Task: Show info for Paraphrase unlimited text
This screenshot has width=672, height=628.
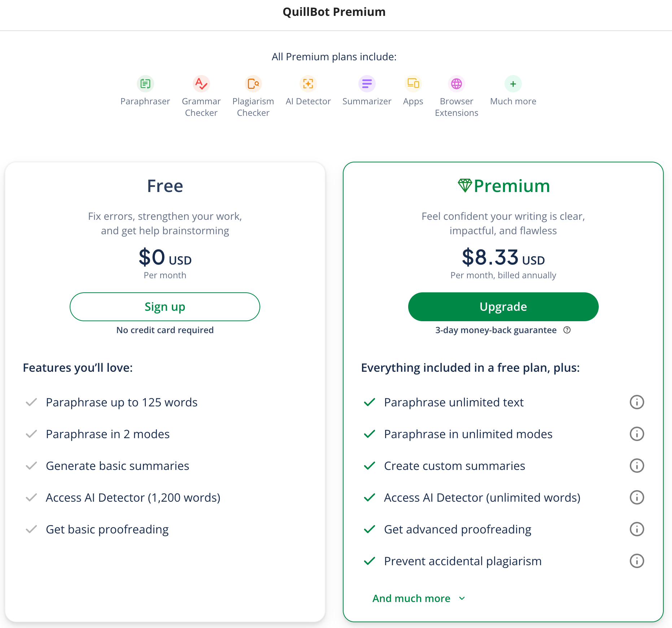Action: tap(637, 402)
